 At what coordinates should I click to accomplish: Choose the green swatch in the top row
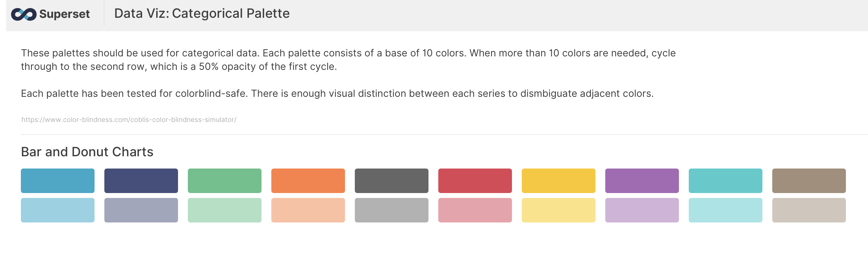224,181
